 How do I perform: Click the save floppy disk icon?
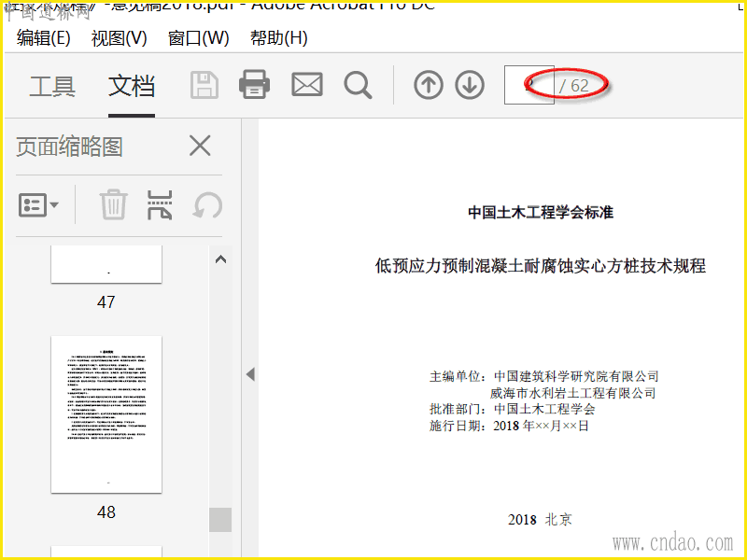click(x=204, y=85)
